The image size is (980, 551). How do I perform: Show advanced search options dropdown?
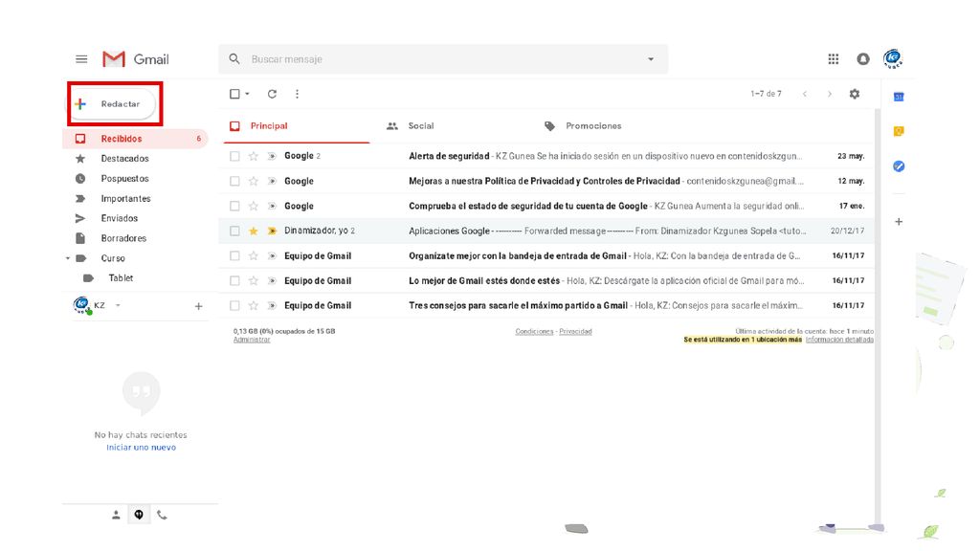[x=651, y=59]
